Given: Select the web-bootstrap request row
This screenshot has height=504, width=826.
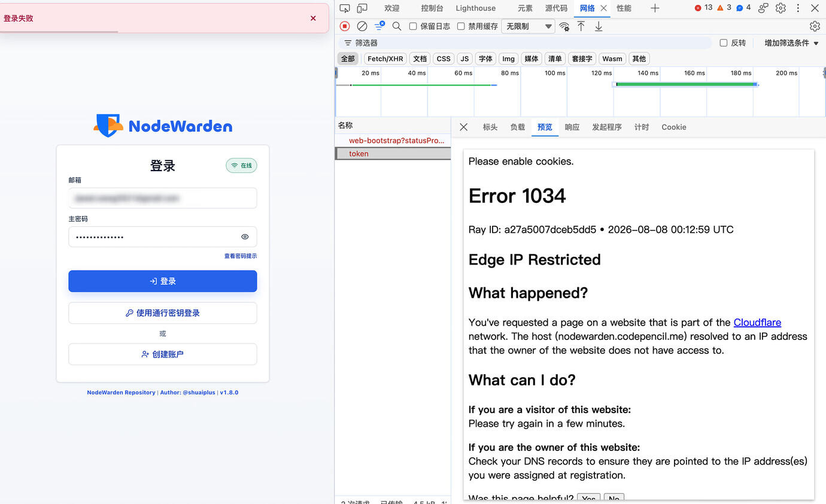Looking at the screenshot, I should pyautogui.click(x=393, y=141).
